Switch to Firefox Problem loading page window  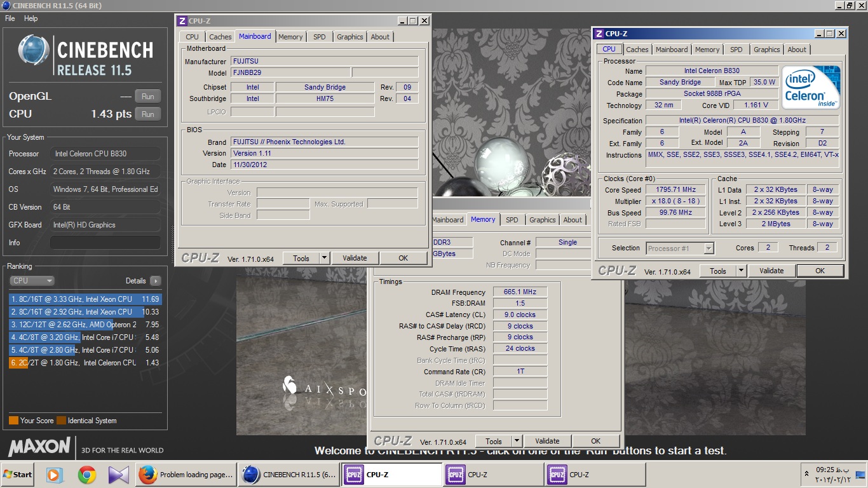(x=186, y=475)
